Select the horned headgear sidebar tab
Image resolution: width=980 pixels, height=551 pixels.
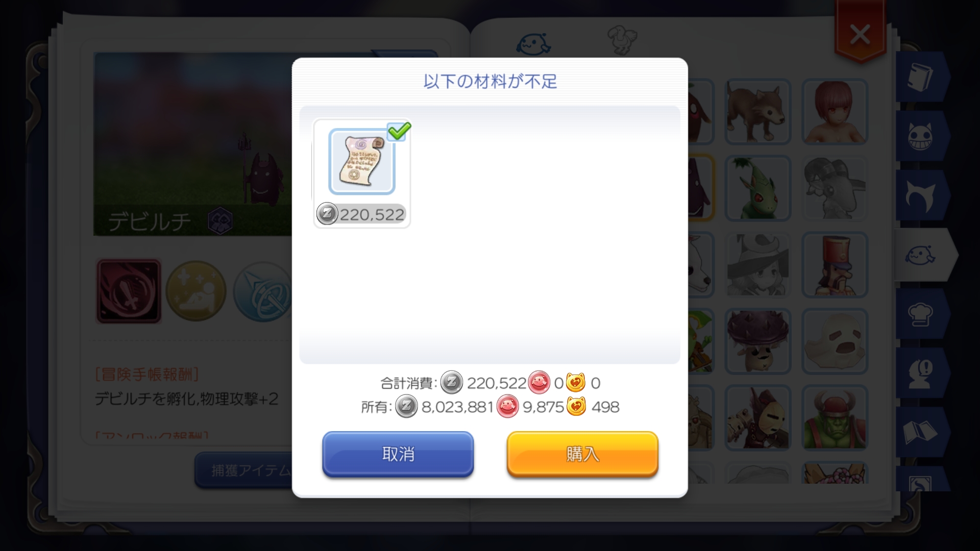pos(921,196)
